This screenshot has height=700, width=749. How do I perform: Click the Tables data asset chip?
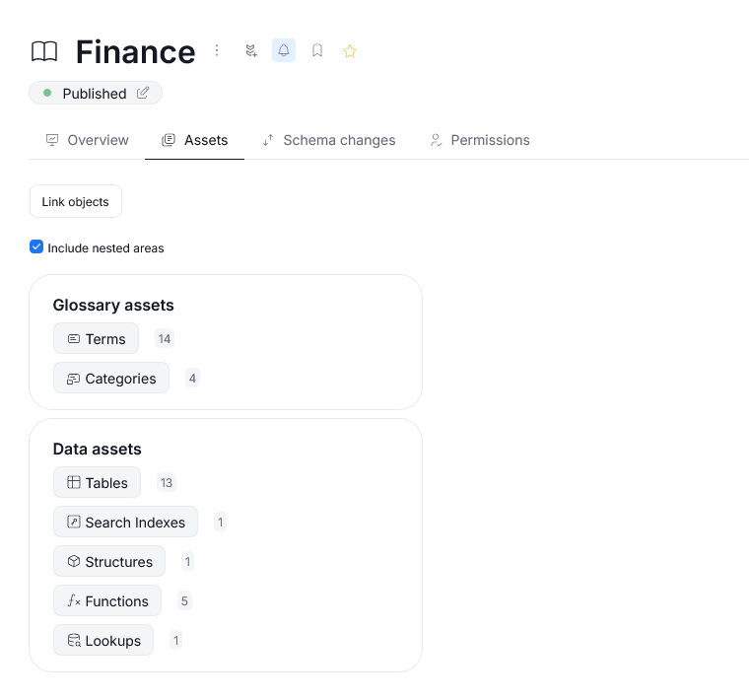tap(97, 483)
